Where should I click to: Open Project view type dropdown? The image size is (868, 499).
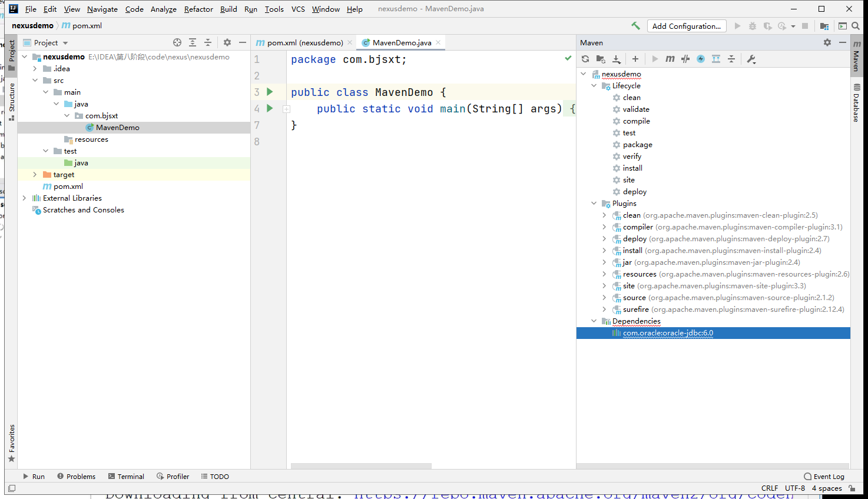pyautogui.click(x=65, y=43)
